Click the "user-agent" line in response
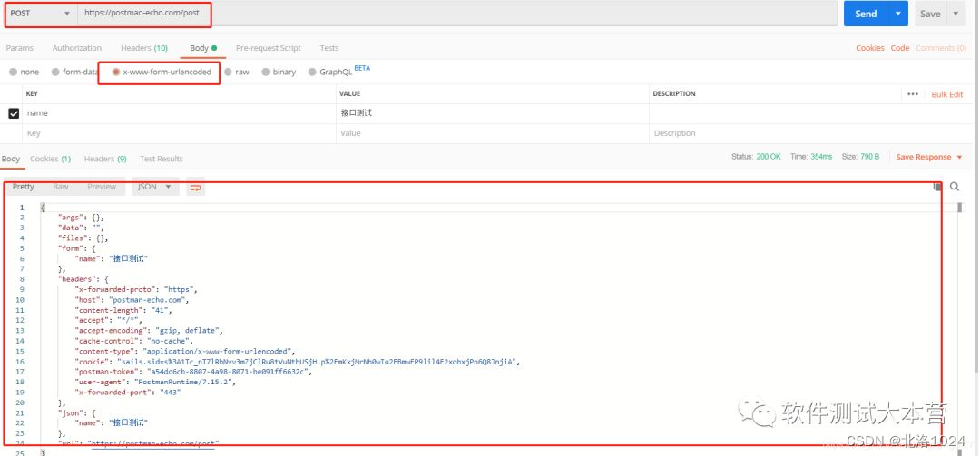Image resolution: width=980 pixels, height=456 pixels. [x=155, y=382]
